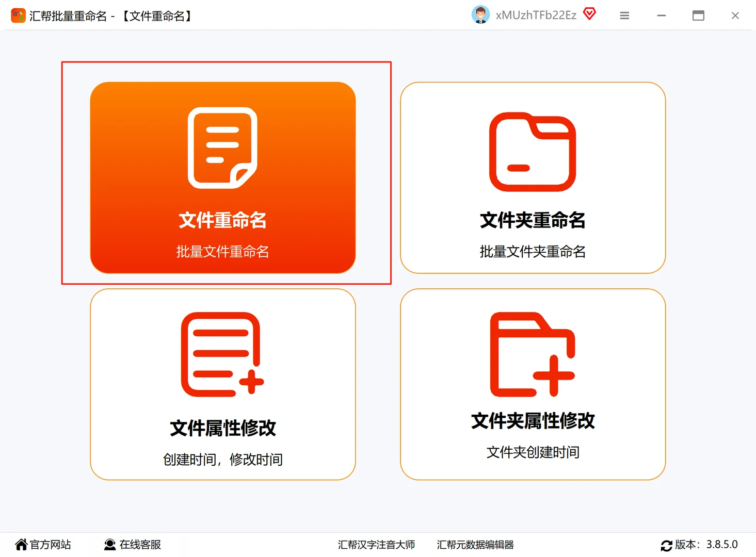Screen dimensions: 756x557
Task: Open the hamburger menu in title bar
Action: [624, 15]
